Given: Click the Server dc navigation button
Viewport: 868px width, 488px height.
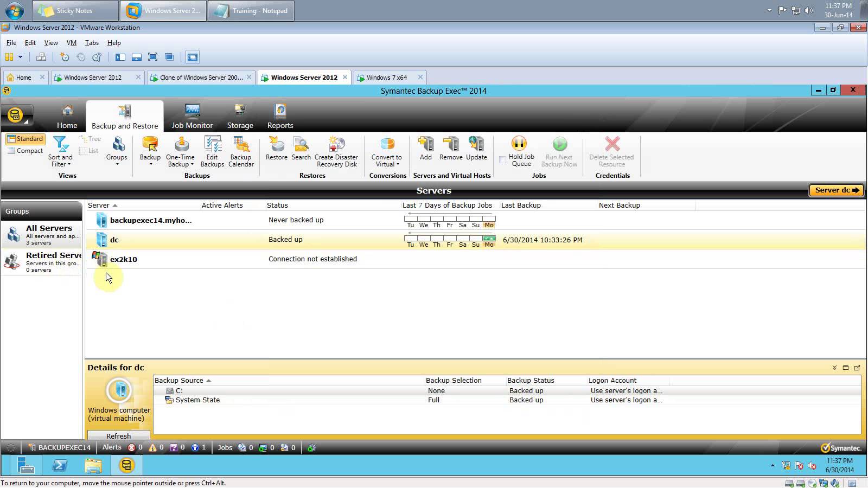Looking at the screenshot, I should pyautogui.click(x=836, y=190).
